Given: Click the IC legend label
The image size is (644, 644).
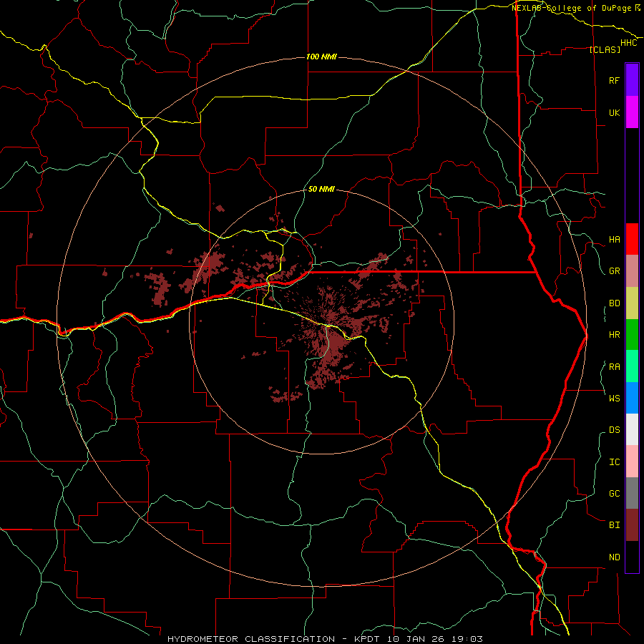Looking at the screenshot, I should (614, 462).
